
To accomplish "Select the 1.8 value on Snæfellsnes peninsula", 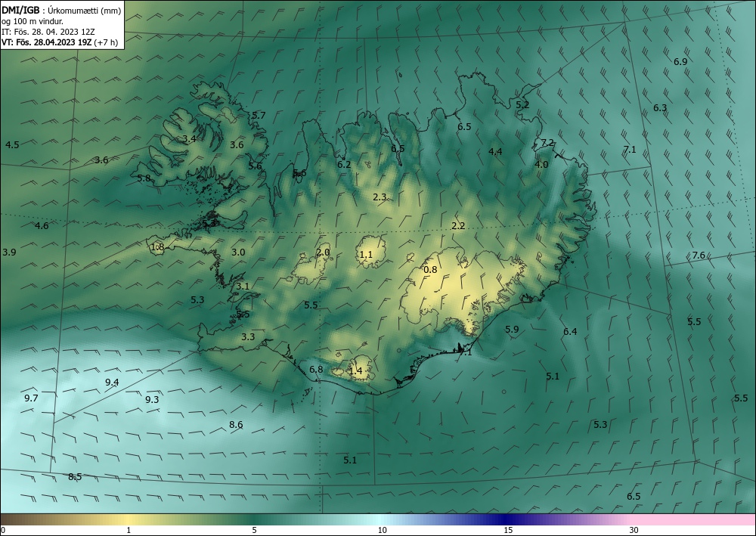I will pos(158,247).
